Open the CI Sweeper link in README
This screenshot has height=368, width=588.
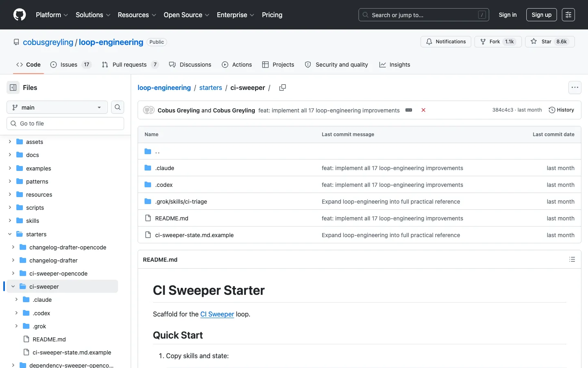coord(217,314)
